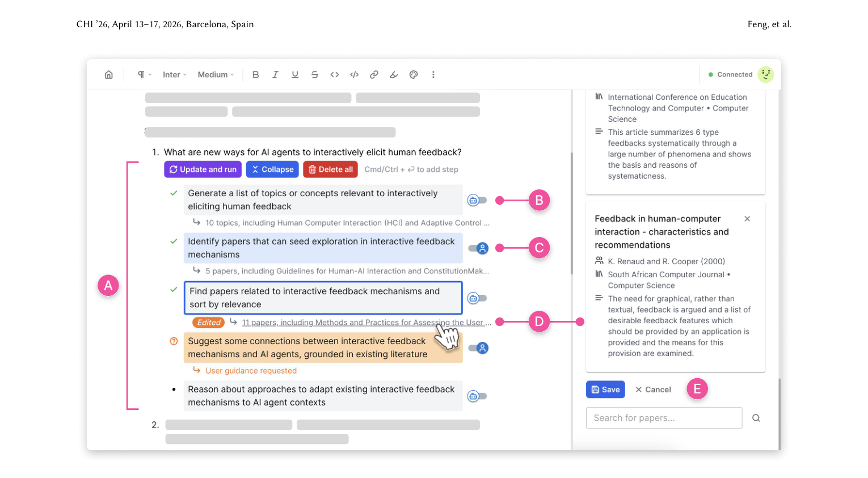Image resolution: width=868 pixels, height=478 pixels.
Task: Open the 11 papers output link
Action: [x=366, y=323]
